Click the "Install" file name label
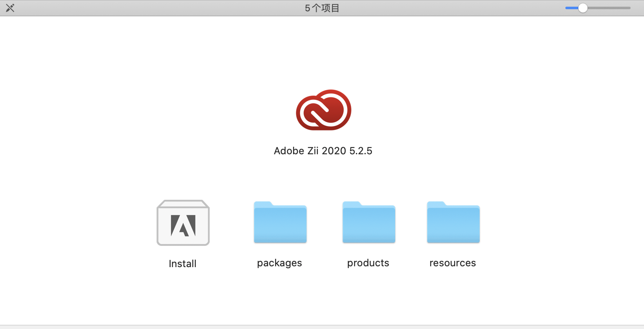 tap(182, 264)
